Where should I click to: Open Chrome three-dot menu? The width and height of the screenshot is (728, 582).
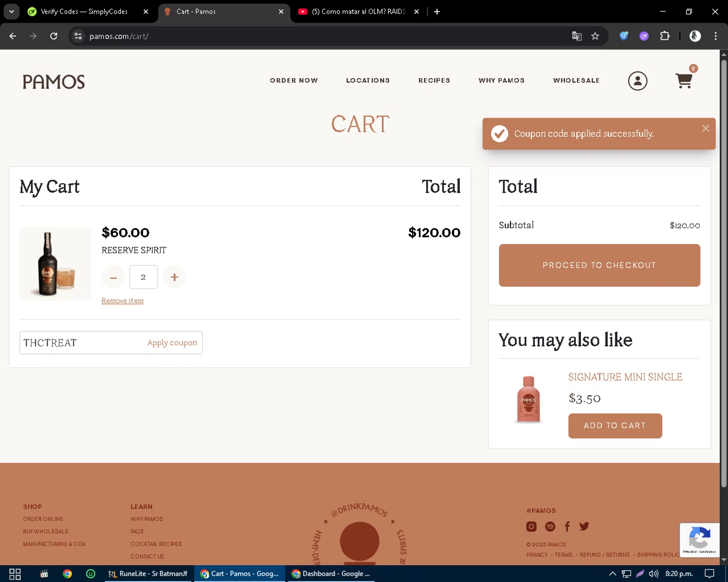pos(715,36)
